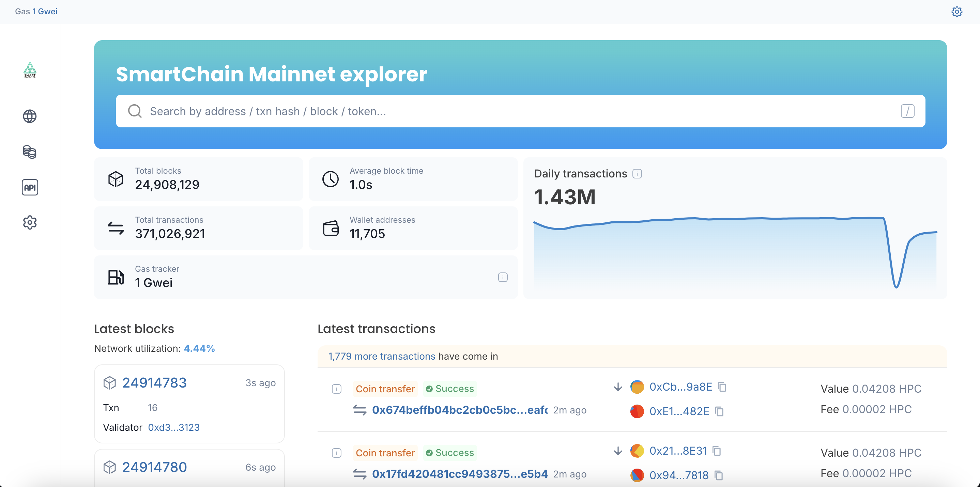Open transaction hash 0x674beffb04bc2cb0c5bc
980x487 pixels.
pos(459,410)
